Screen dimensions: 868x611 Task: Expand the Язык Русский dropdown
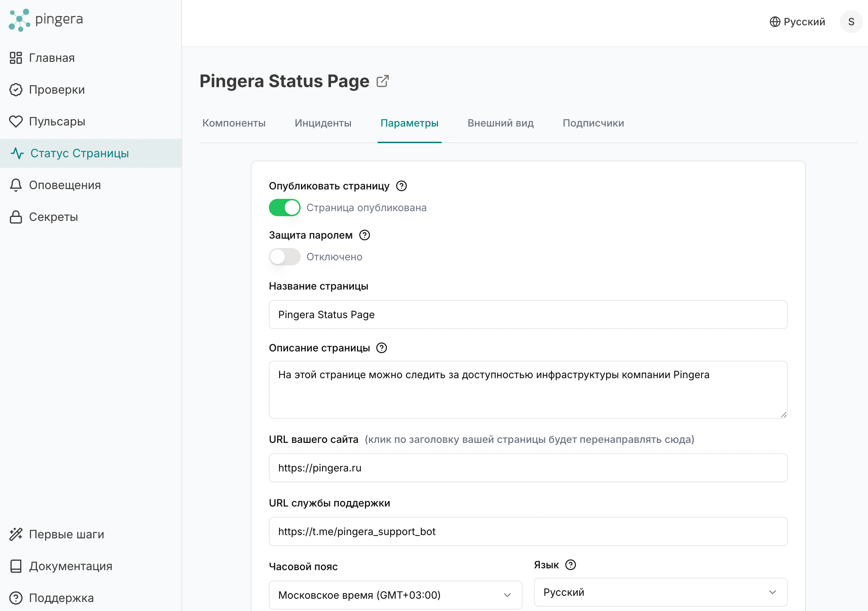[x=661, y=592]
